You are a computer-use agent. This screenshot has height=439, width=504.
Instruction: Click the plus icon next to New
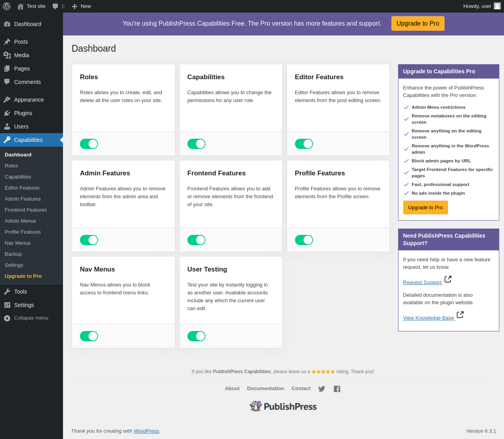[75, 6]
